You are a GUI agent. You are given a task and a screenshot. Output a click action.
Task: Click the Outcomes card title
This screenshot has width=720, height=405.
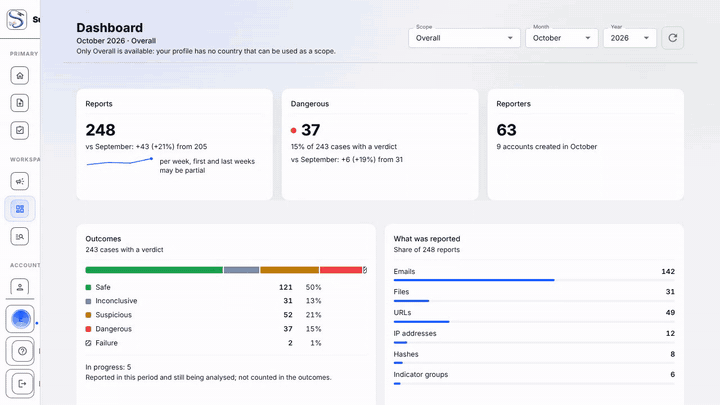pyautogui.click(x=103, y=239)
